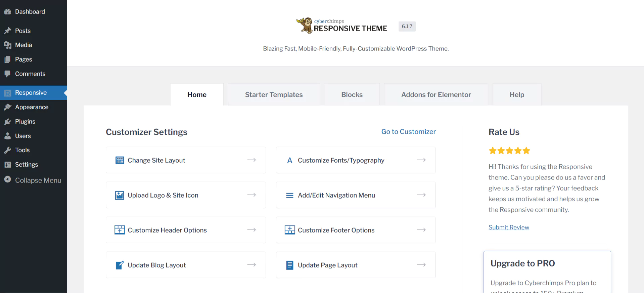
Task: Open Update Blog Layout setting
Action: [186, 265]
